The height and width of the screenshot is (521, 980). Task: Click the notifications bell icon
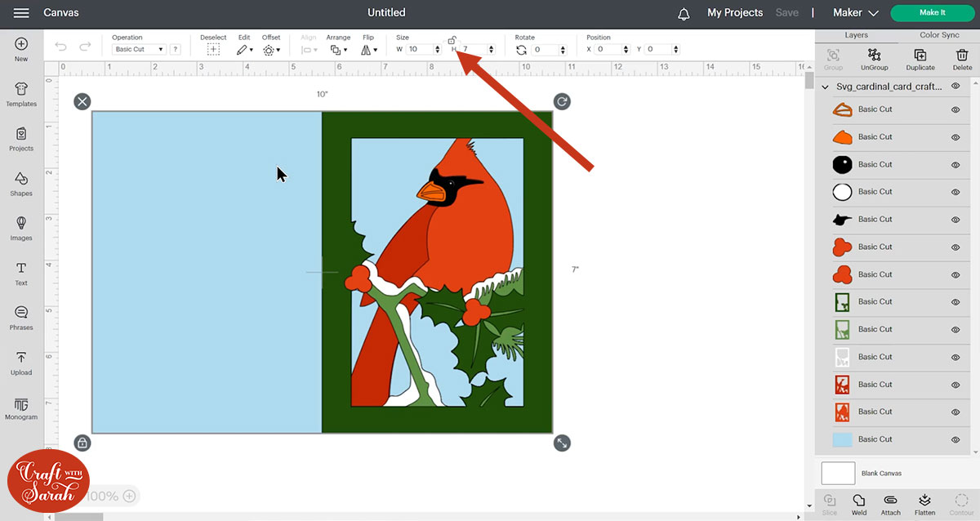(684, 13)
